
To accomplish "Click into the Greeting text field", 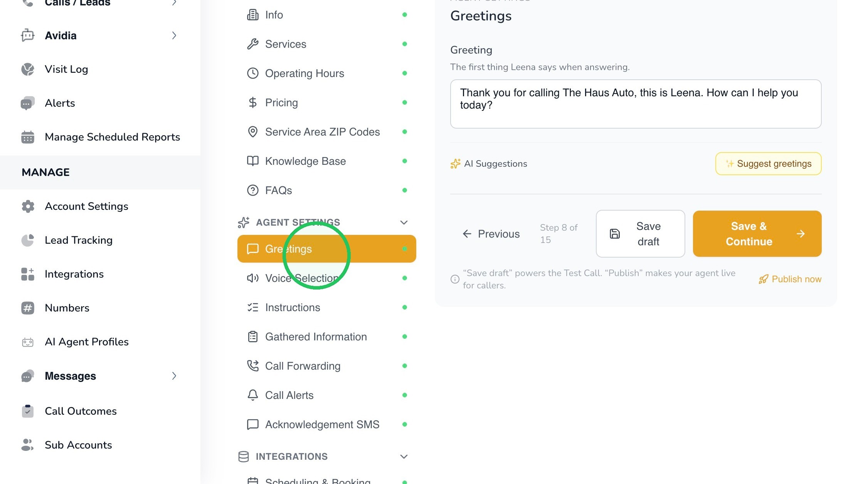I will tap(636, 104).
